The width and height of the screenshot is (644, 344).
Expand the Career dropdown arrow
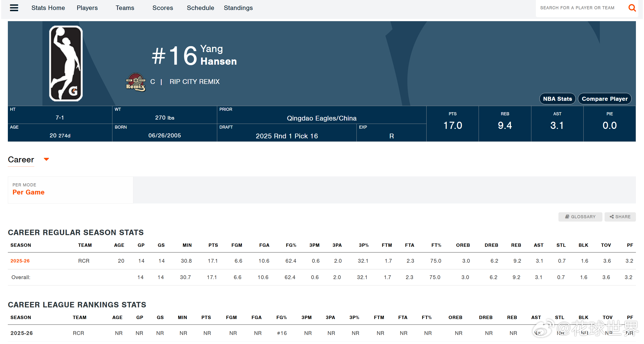pos(46,159)
